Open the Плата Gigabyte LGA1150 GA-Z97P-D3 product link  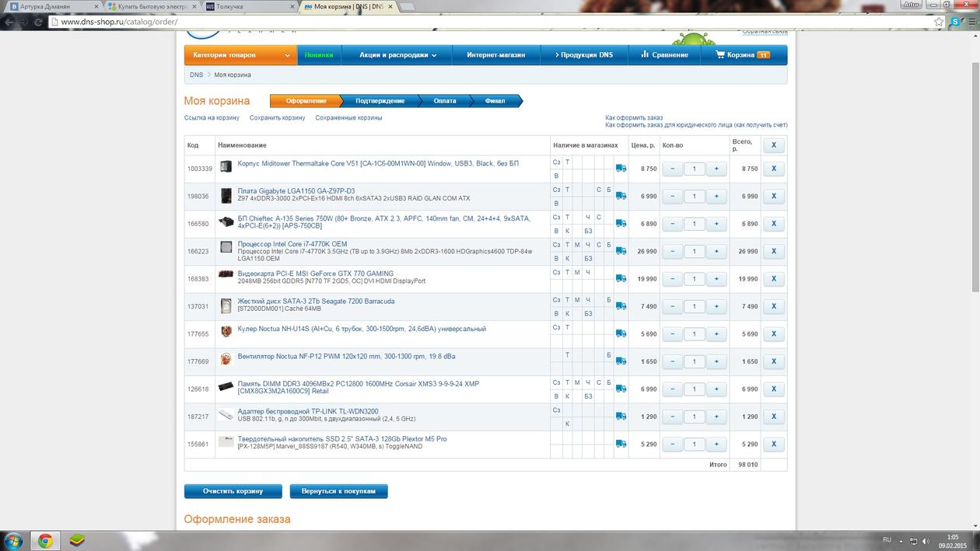(296, 191)
